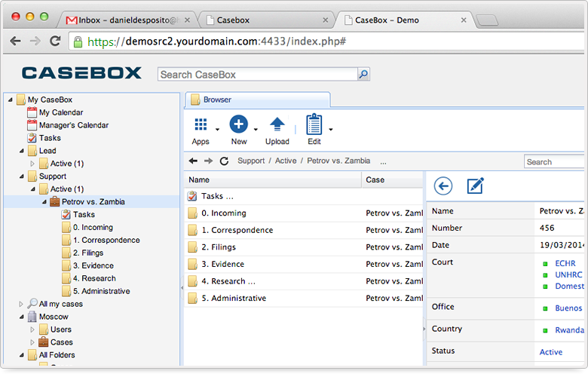The height and width of the screenshot is (377, 588).
Task: Click the edit pencil icon in details panel
Action: click(x=475, y=185)
